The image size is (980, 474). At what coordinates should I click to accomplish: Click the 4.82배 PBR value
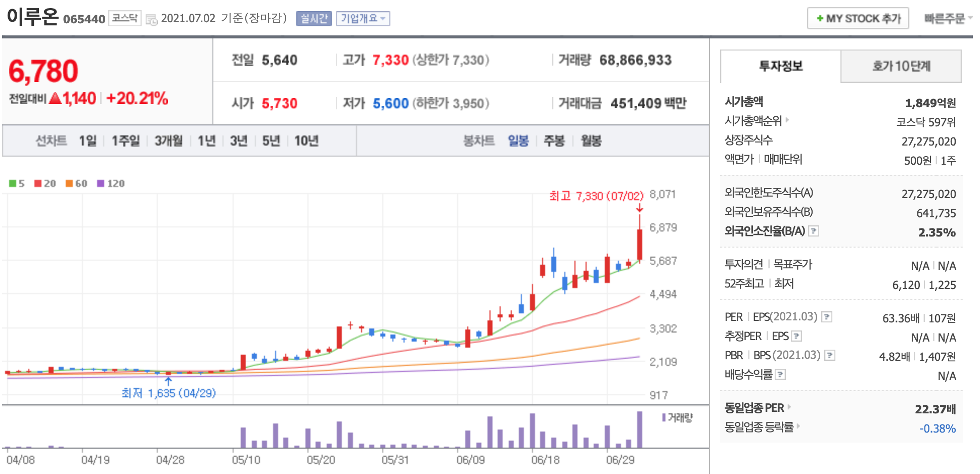895,357
